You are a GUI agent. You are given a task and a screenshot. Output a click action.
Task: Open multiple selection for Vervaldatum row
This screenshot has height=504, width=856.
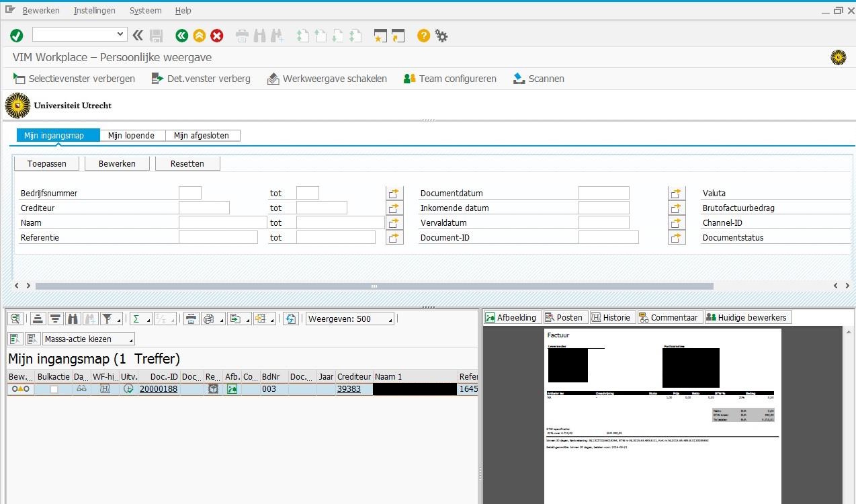tap(677, 223)
